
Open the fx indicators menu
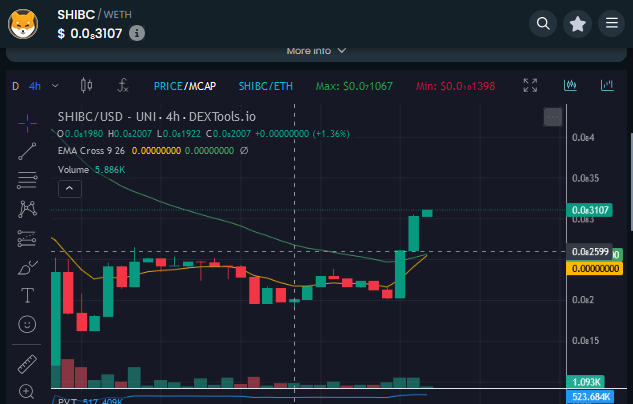point(123,86)
